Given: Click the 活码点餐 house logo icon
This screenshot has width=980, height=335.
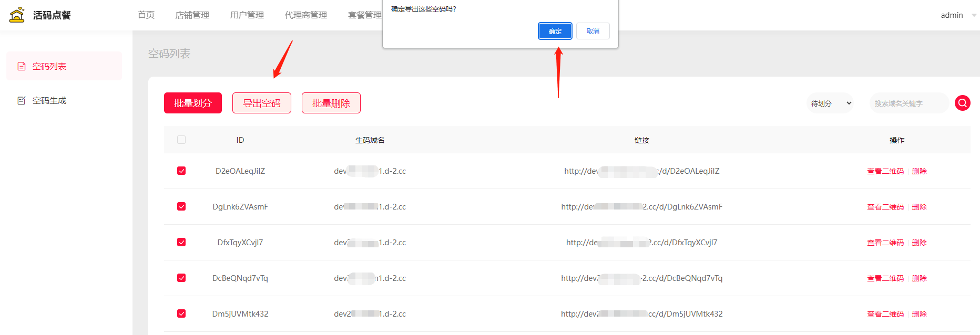Looking at the screenshot, I should (x=17, y=15).
